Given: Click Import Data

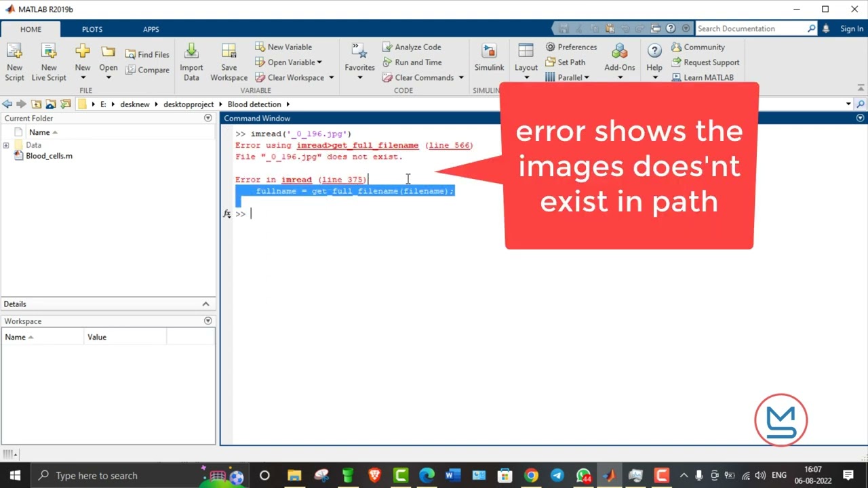Looking at the screenshot, I should (x=191, y=62).
